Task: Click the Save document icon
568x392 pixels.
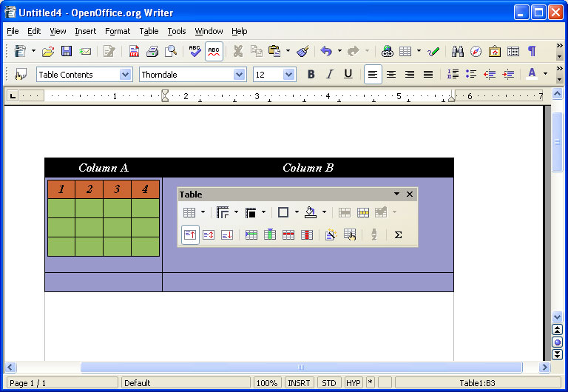Action: 67,51
